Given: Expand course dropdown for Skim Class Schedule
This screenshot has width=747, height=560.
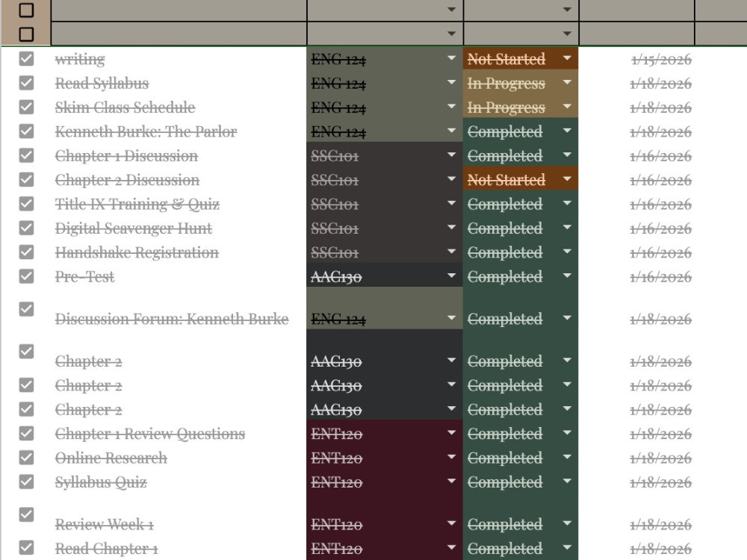Looking at the screenshot, I should click(451, 106).
